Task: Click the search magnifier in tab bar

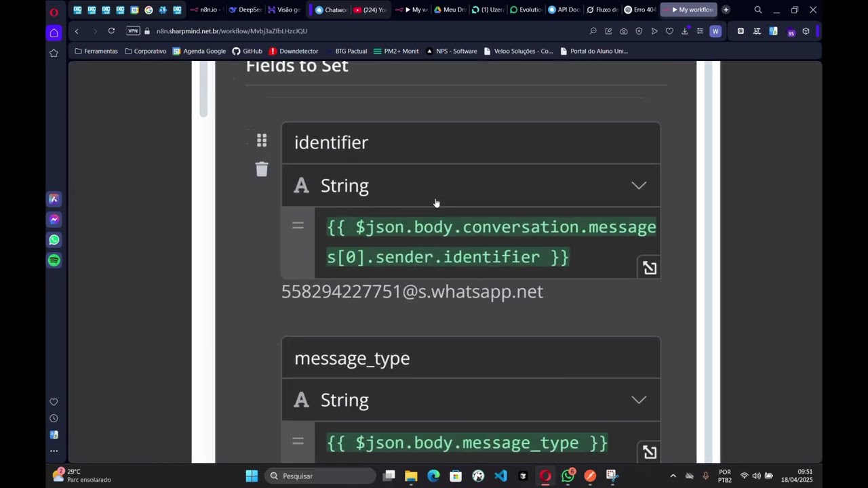Action: pos(758,10)
